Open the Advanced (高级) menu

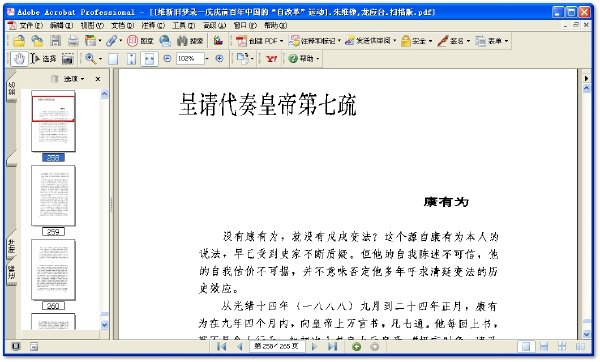click(214, 26)
